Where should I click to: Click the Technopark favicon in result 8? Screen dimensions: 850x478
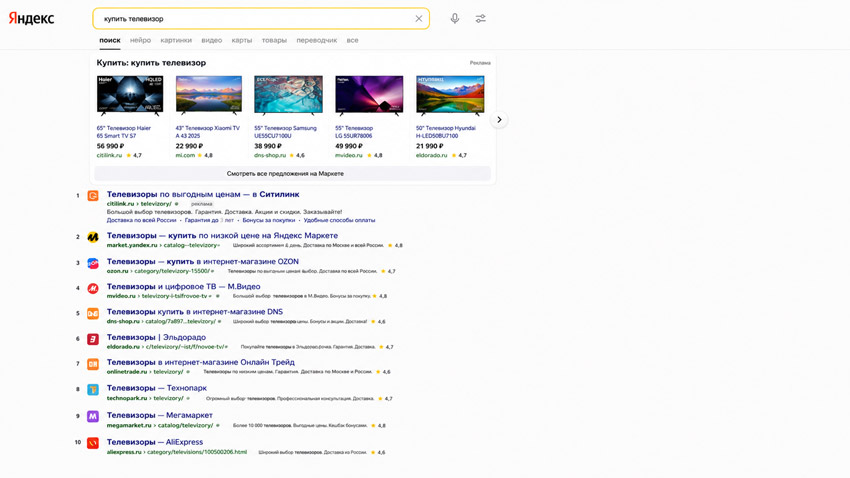click(x=93, y=390)
